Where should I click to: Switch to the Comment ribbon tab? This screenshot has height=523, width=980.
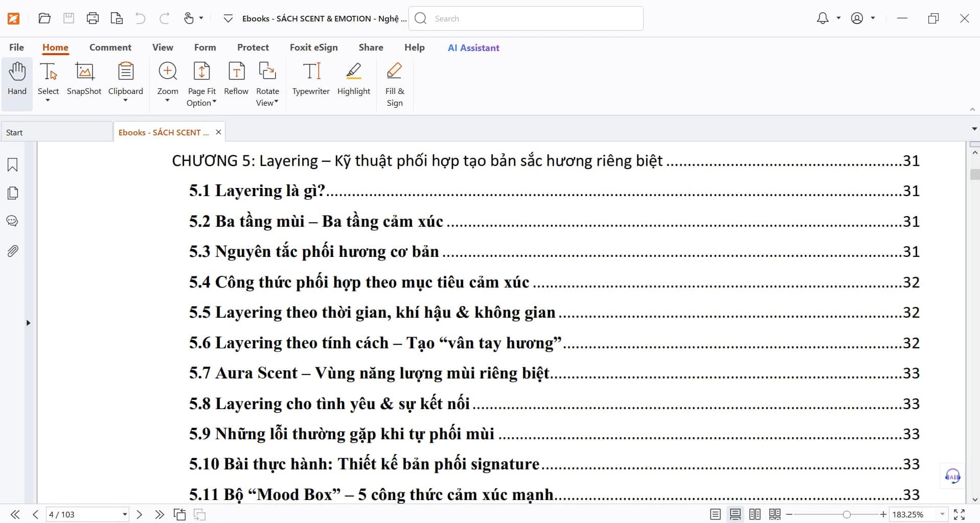tap(110, 47)
